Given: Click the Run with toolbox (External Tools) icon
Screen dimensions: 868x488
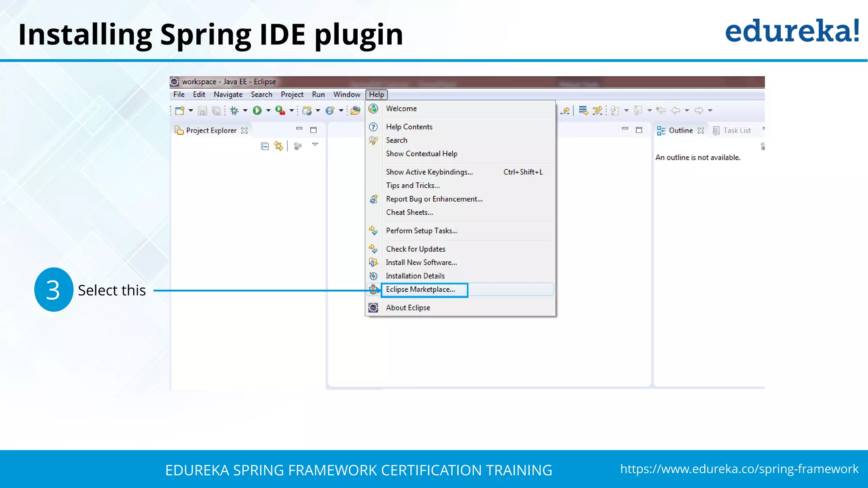Looking at the screenshot, I should coord(280,111).
